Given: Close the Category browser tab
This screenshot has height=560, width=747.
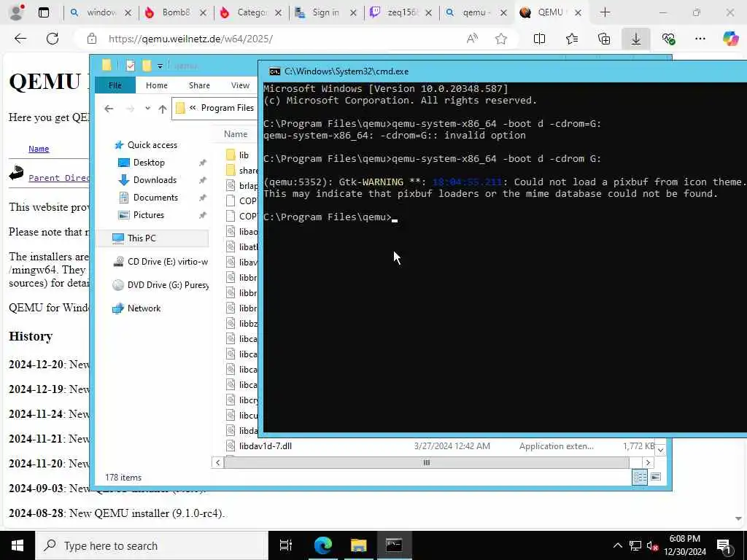Looking at the screenshot, I should tap(278, 13).
